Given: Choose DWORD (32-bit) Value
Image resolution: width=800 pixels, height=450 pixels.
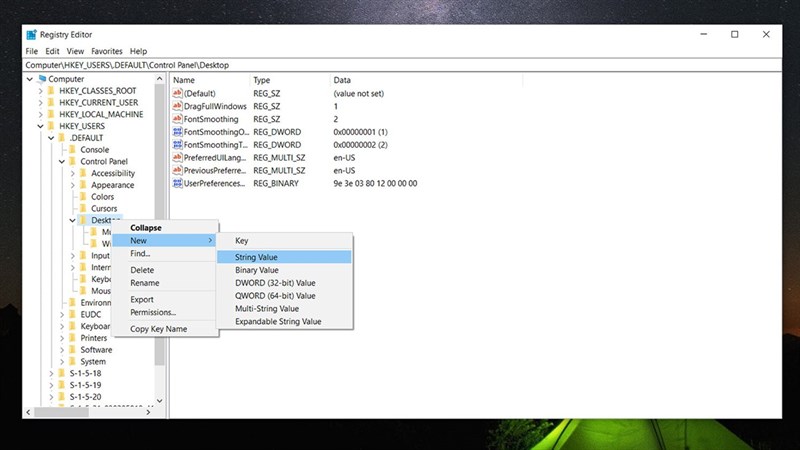Looking at the screenshot, I should coord(284,283).
